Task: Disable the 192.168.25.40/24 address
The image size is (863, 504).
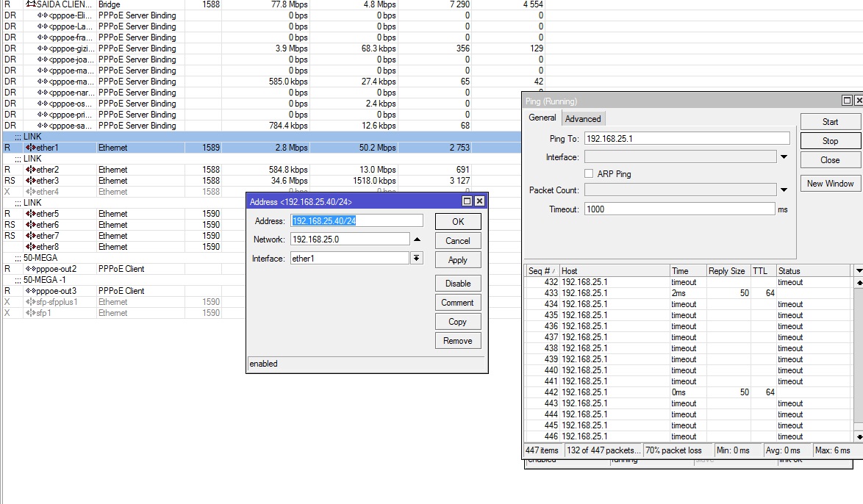Action: 458,284
